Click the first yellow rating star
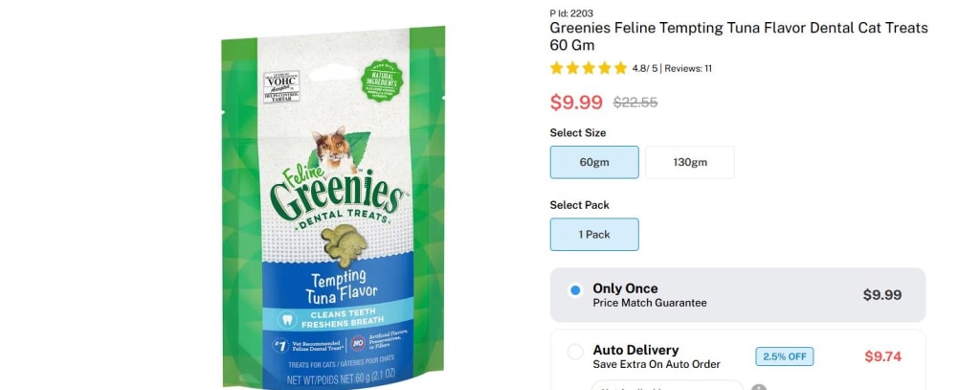This screenshot has width=980, height=390. 556,68
